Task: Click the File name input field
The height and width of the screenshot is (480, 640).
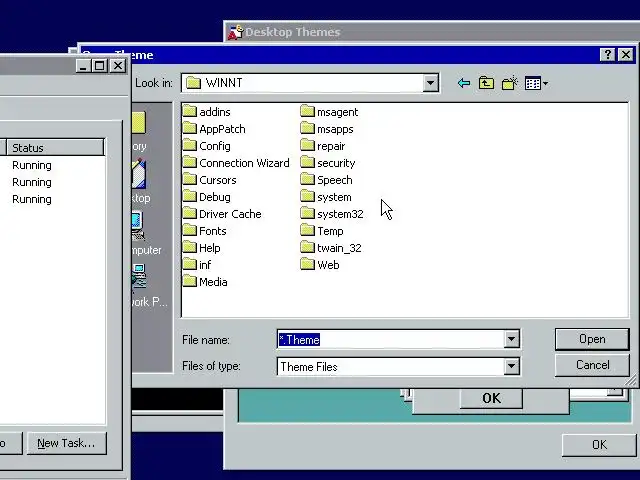Action: [x=390, y=339]
